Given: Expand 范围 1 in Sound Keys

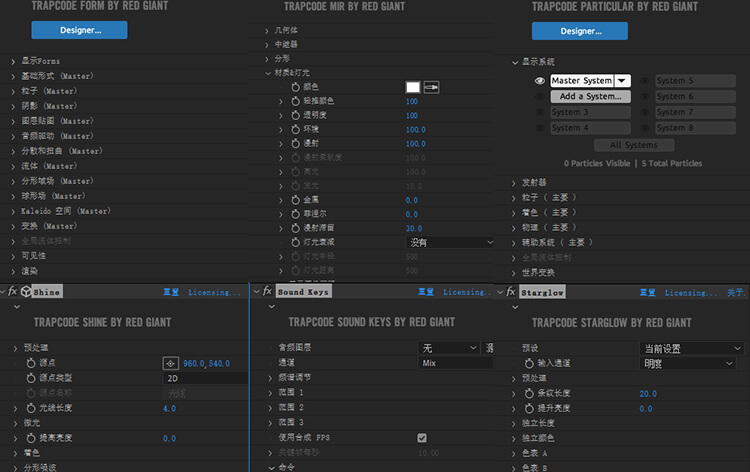Looking at the screenshot, I should click(270, 393).
